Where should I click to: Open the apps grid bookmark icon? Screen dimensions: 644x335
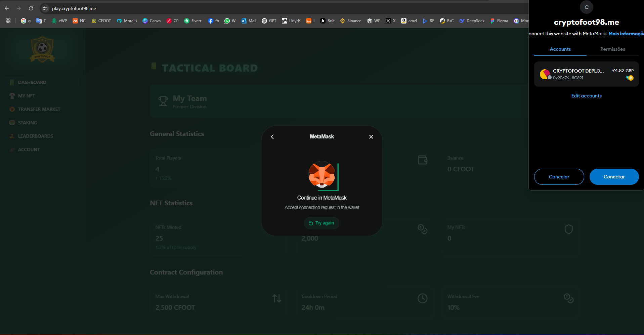[x=8, y=21]
